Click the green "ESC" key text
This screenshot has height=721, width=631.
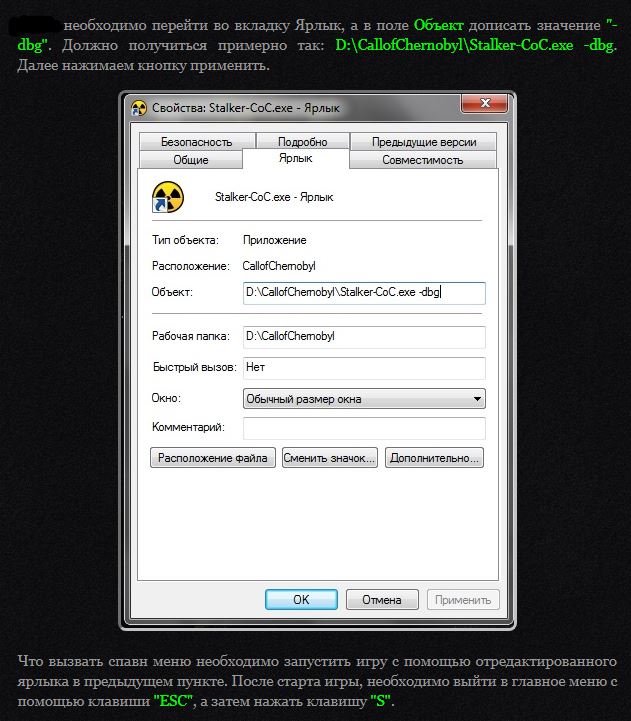174,701
